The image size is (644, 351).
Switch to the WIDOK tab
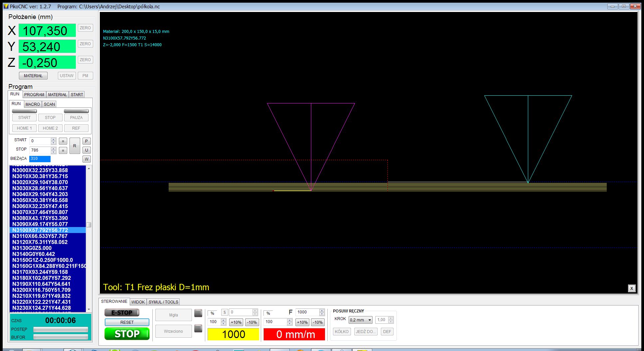138,302
